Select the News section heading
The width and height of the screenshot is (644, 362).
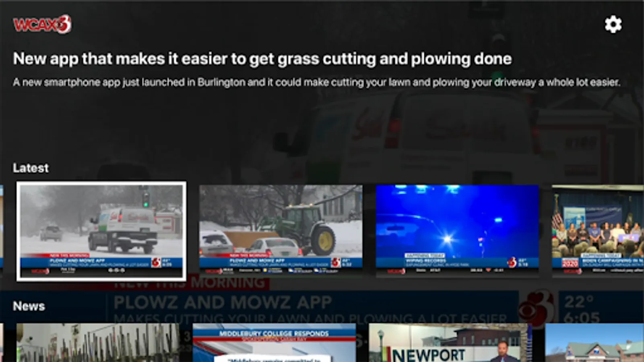(x=29, y=306)
